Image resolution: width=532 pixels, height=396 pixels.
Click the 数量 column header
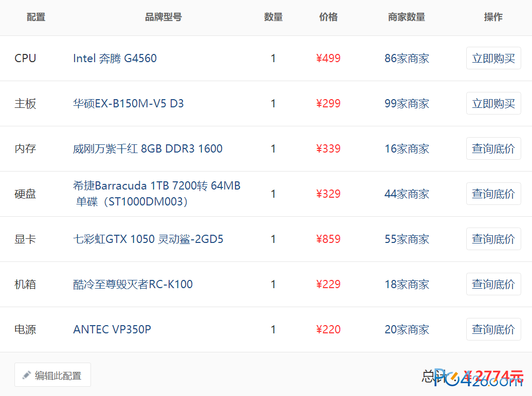click(273, 17)
